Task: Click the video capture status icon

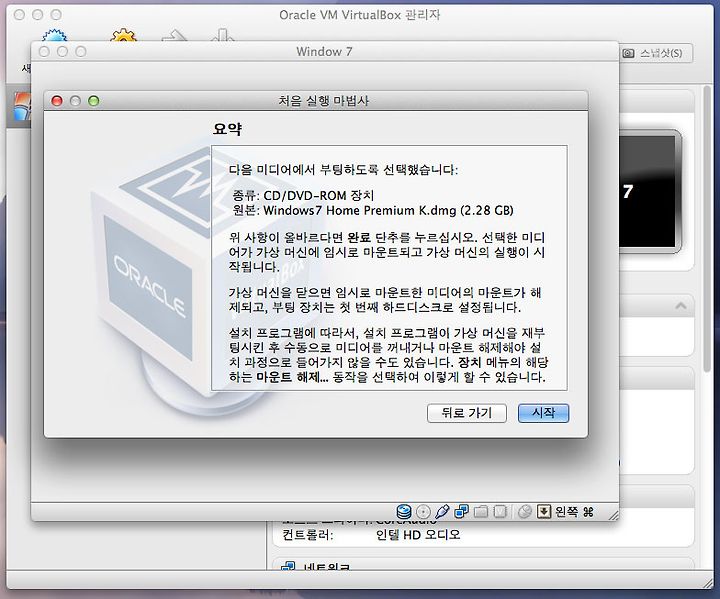Action: pyautogui.click(x=500, y=511)
